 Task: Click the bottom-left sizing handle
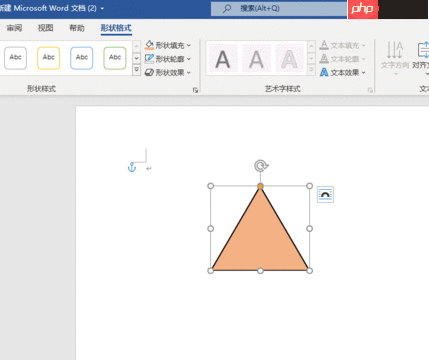(211, 271)
